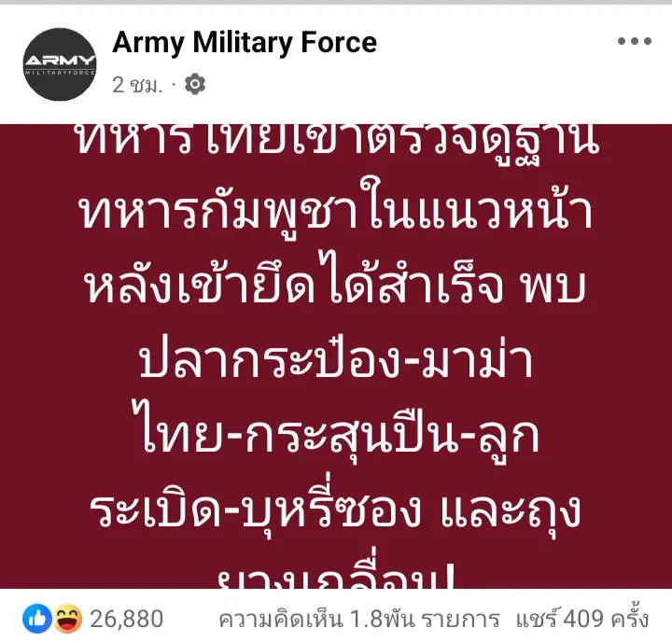The image size is (672, 643).
Task: Click text line 'ไทย-กระสุนปืน-ลูก'
Action: coord(336,430)
